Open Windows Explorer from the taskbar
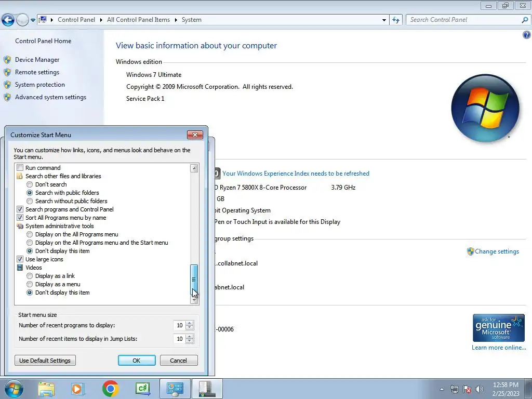Viewport: 532px width, 399px height. click(x=46, y=389)
